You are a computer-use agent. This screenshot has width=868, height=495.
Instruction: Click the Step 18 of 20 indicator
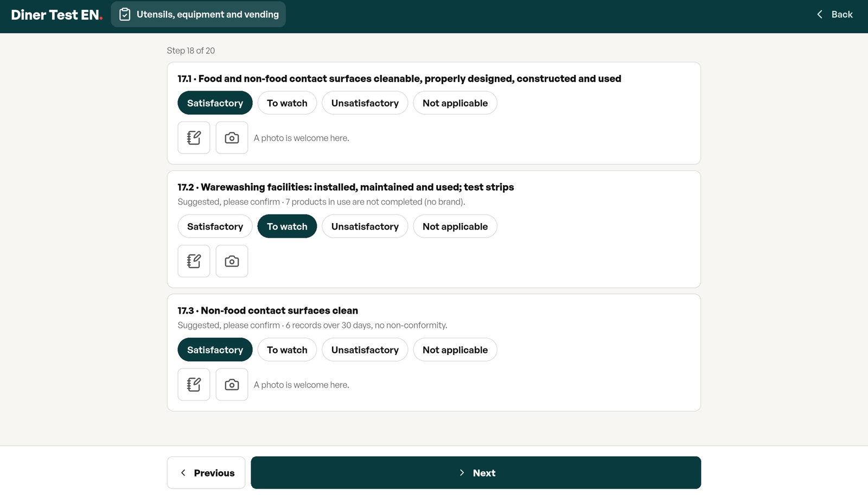click(x=191, y=50)
